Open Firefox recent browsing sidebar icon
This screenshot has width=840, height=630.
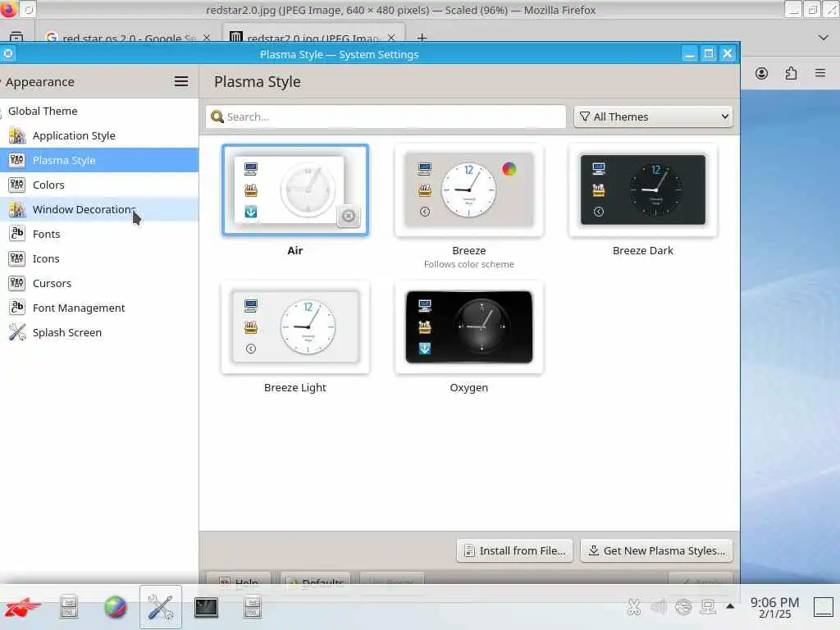16,38
